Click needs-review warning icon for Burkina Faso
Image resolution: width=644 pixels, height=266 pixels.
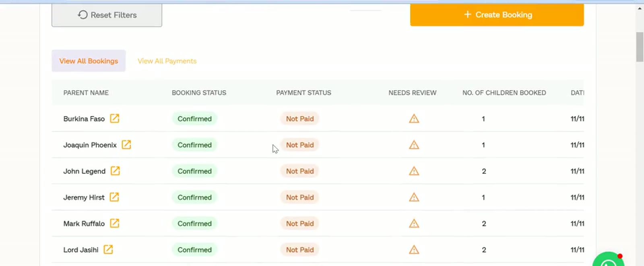pyautogui.click(x=414, y=118)
